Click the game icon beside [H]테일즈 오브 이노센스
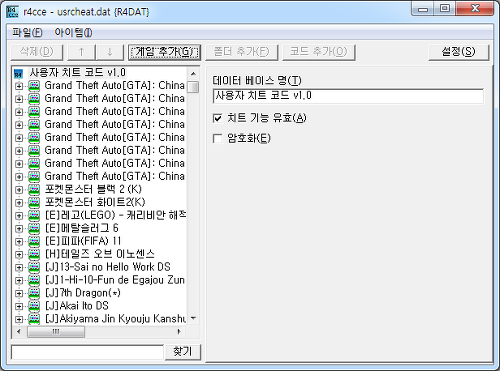The height and width of the screenshot is (371, 500). (x=34, y=254)
